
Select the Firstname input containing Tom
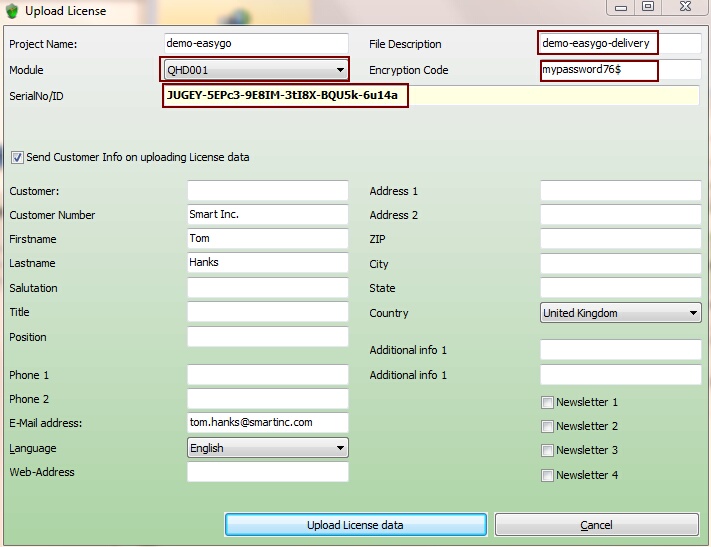pyautogui.click(x=267, y=239)
